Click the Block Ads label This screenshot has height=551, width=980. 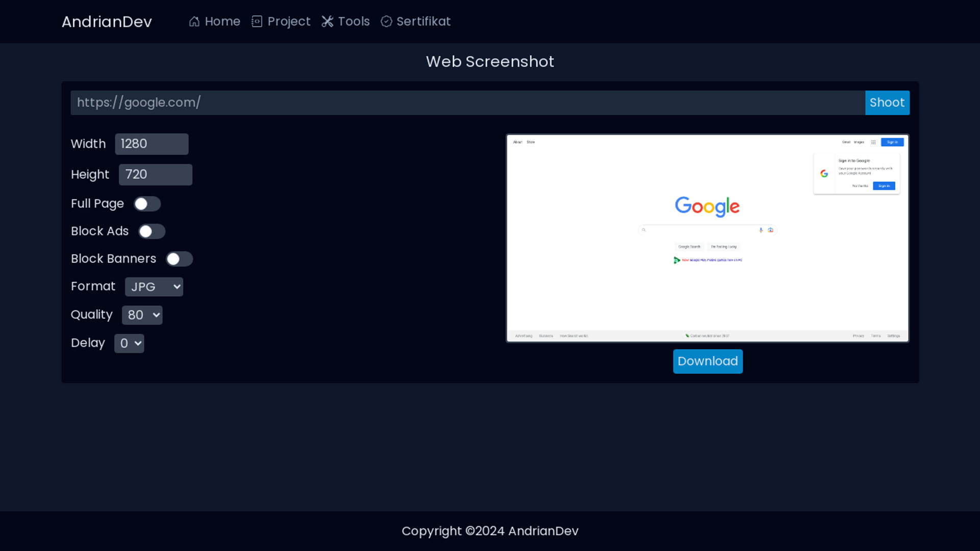(100, 231)
